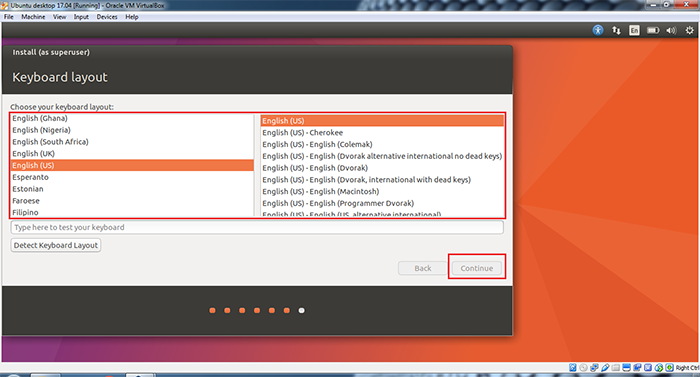Open the View menu

59,17
